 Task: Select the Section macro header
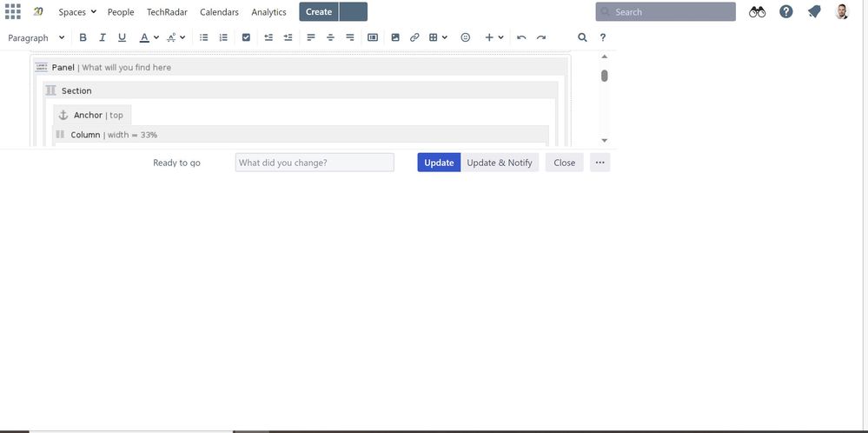(x=301, y=90)
